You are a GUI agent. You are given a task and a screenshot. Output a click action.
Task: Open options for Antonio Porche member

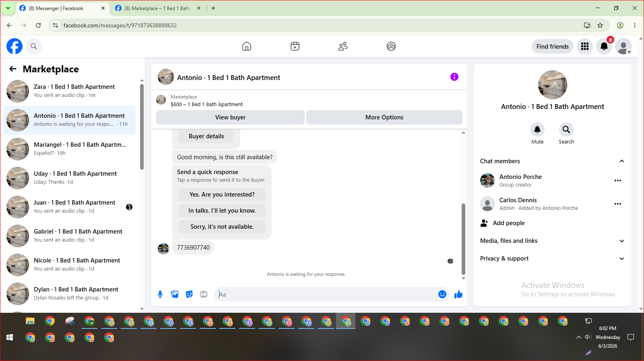(618, 180)
